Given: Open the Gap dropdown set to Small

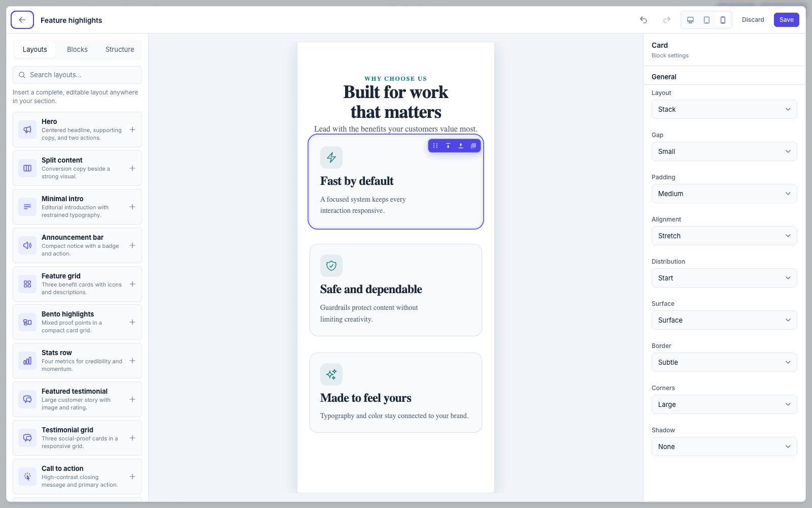Looking at the screenshot, I should (724, 151).
